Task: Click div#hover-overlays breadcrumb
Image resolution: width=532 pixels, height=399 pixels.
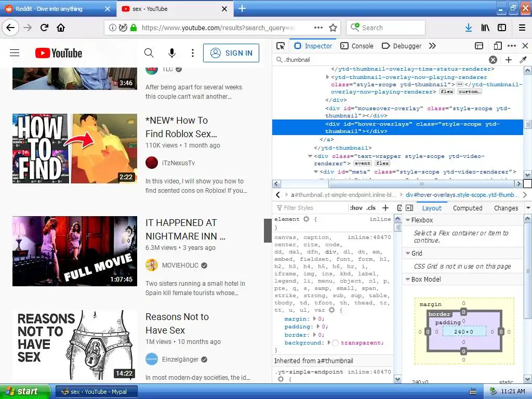Action: coord(462,195)
